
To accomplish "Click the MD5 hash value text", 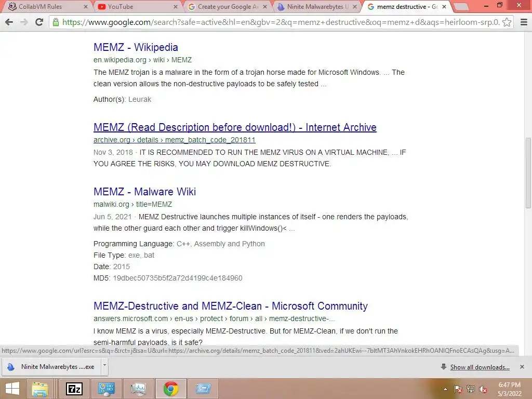I will [x=178, y=278].
